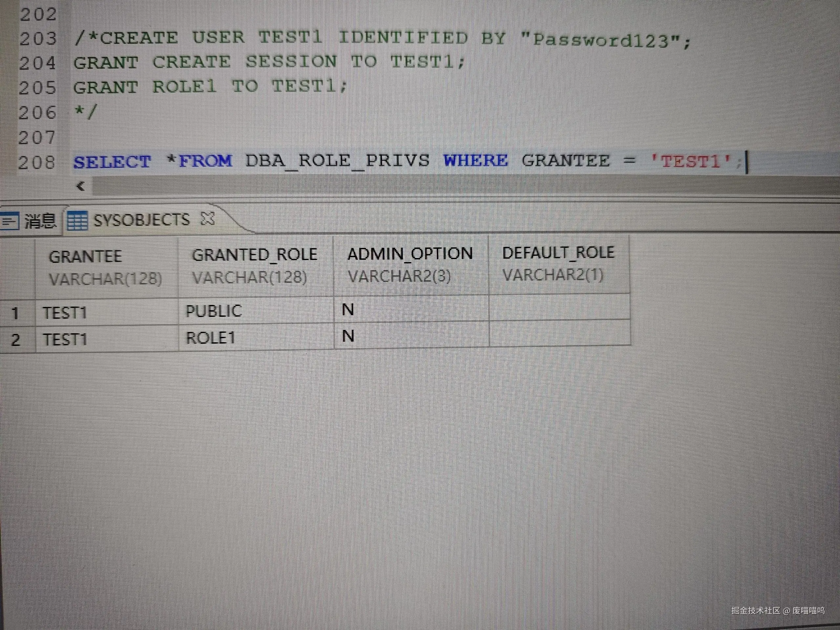Click the SYSOBJECTS table grid icon
Viewport: 840px width, 630px height.
tap(77, 220)
